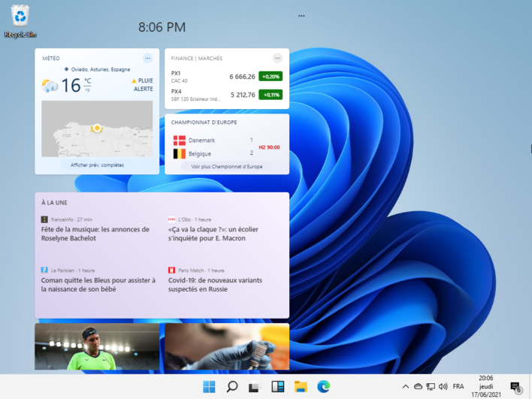Open the PX1 CAC 40 stock row
Image resolution: width=532 pixels, height=399 pixels.
227,77
